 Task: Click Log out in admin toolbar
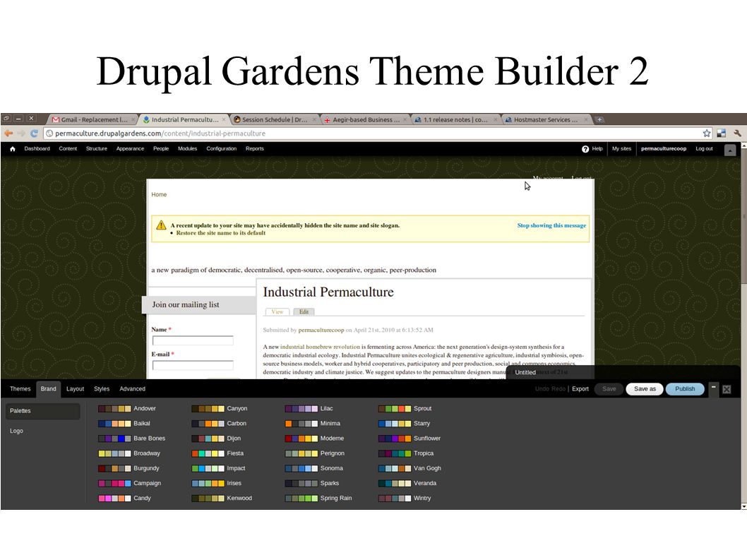click(704, 149)
